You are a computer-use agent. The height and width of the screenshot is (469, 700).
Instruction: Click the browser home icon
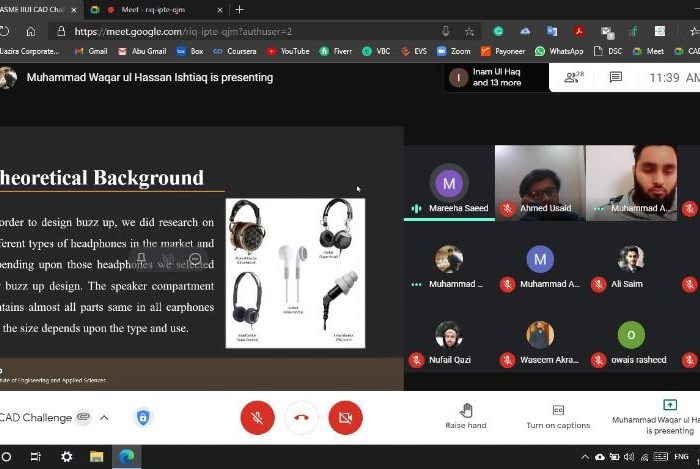pos(31,31)
